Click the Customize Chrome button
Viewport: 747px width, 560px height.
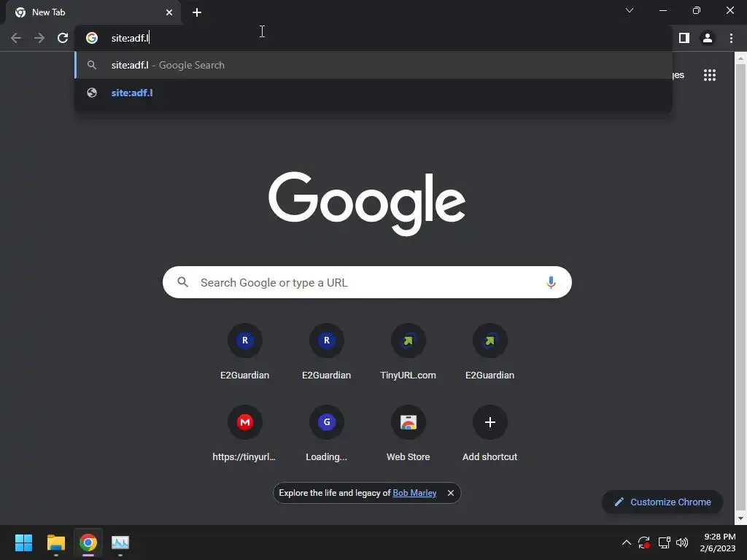pyautogui.click(x=662, y=502)
